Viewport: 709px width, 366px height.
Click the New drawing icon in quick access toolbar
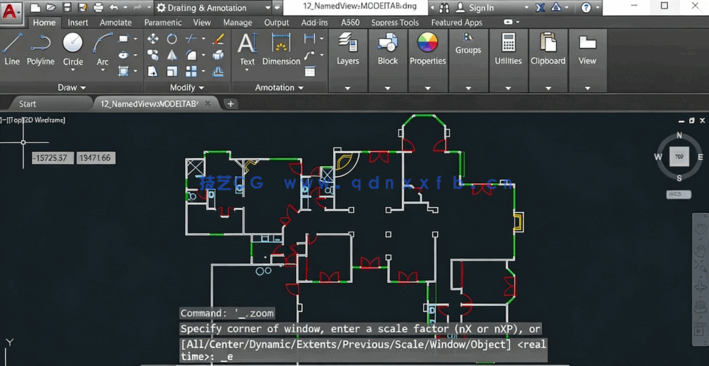click(35, 7)
